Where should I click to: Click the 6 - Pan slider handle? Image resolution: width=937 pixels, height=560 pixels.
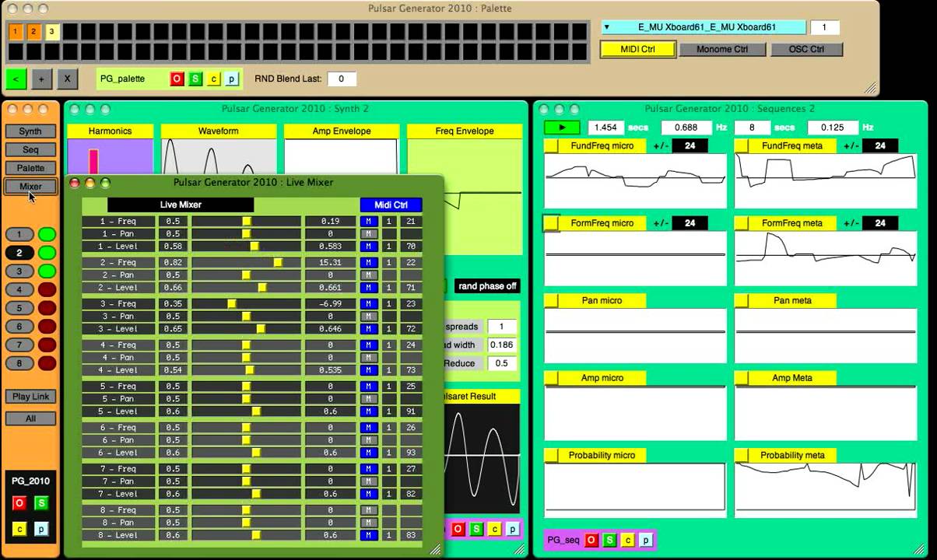(246, 440)
